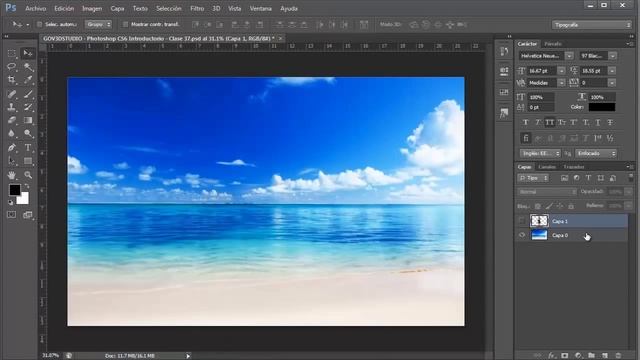
Task: Enable Mostrar contr. transf. checkbox
Action: click(125, 24)
